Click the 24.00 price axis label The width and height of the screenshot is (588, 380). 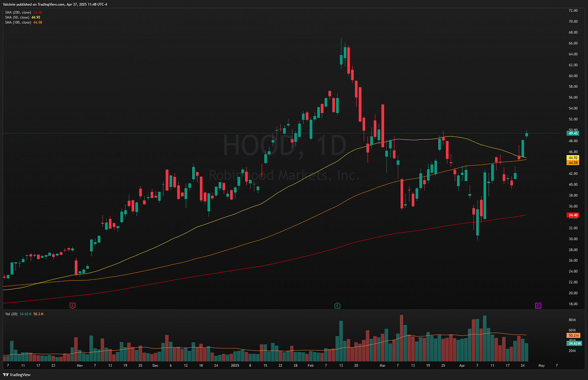573,271
